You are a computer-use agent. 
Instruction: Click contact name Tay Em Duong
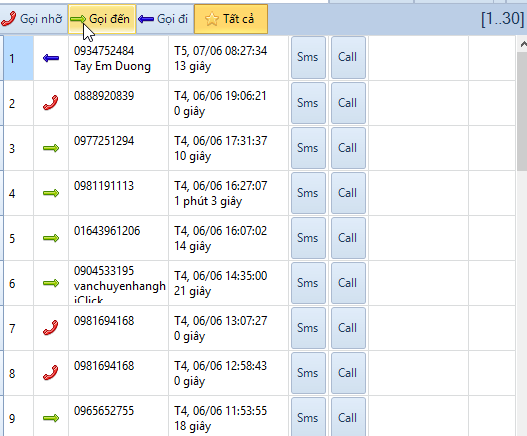[x=112, y=66]
